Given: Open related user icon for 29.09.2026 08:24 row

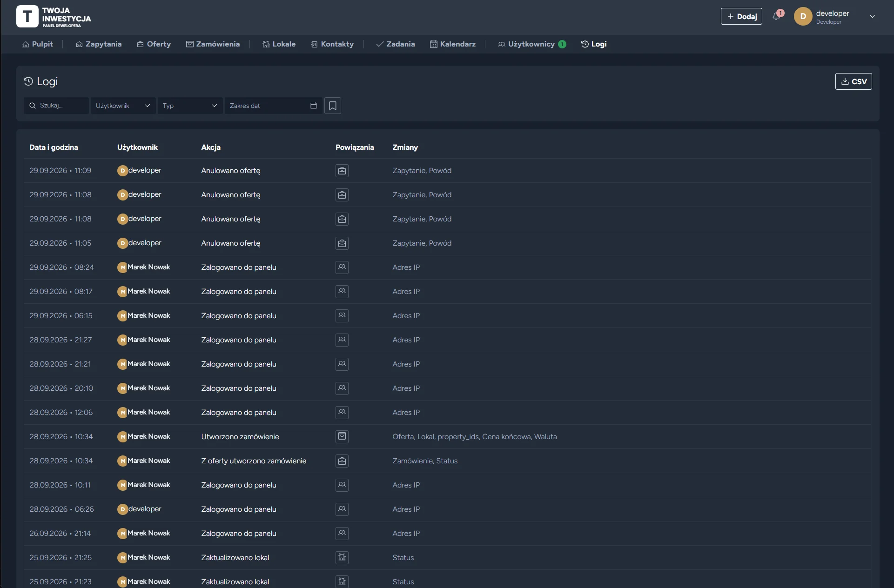Looking at the screenshot, I should point(342,267).
